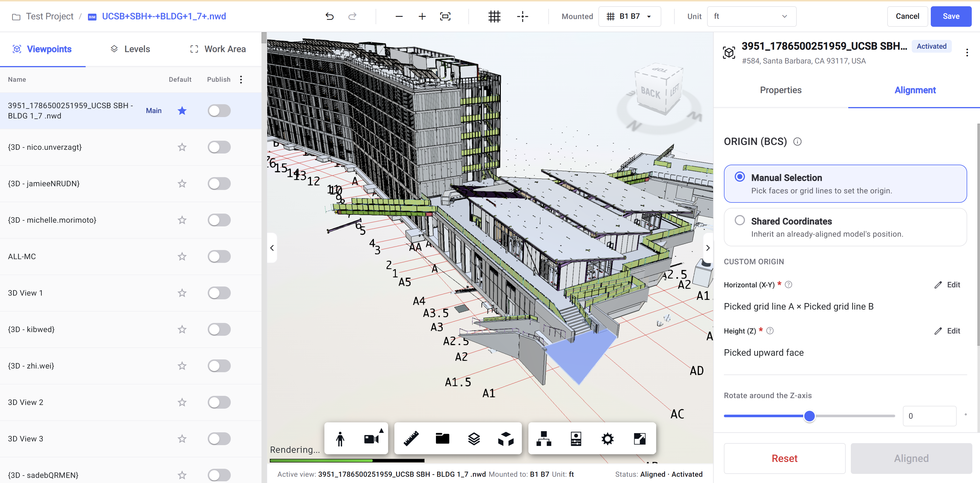Switch to the Work Area tab

tap(218, 49)
